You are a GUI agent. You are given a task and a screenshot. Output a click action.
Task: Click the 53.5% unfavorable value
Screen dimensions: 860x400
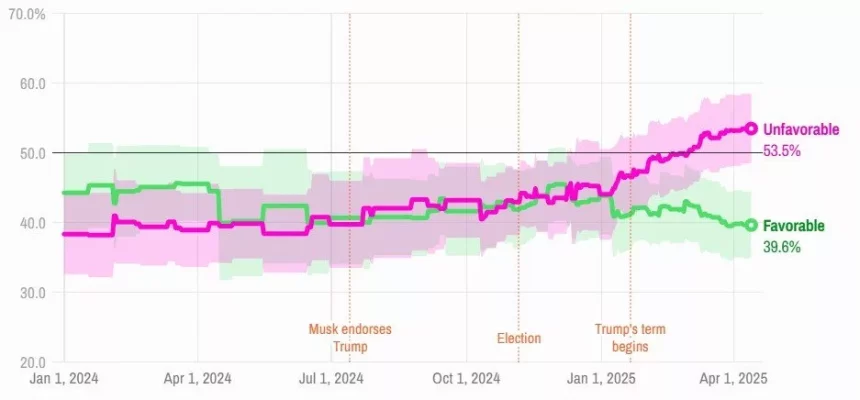[x=782, y=151]
